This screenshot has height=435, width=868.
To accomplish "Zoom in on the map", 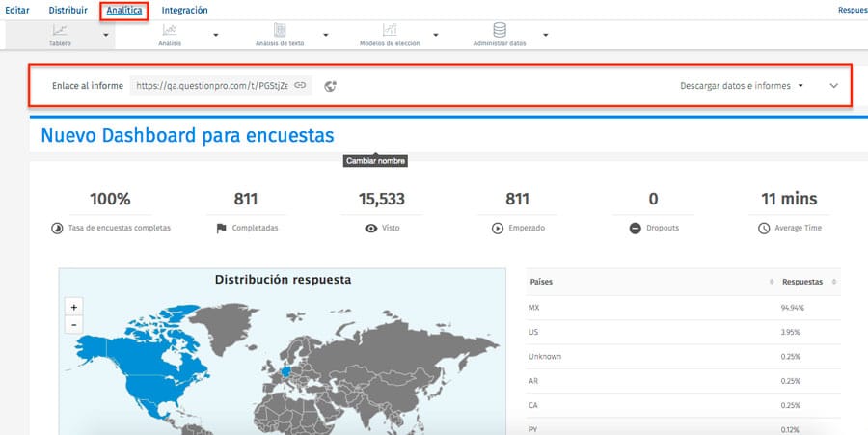I will 73,307.
